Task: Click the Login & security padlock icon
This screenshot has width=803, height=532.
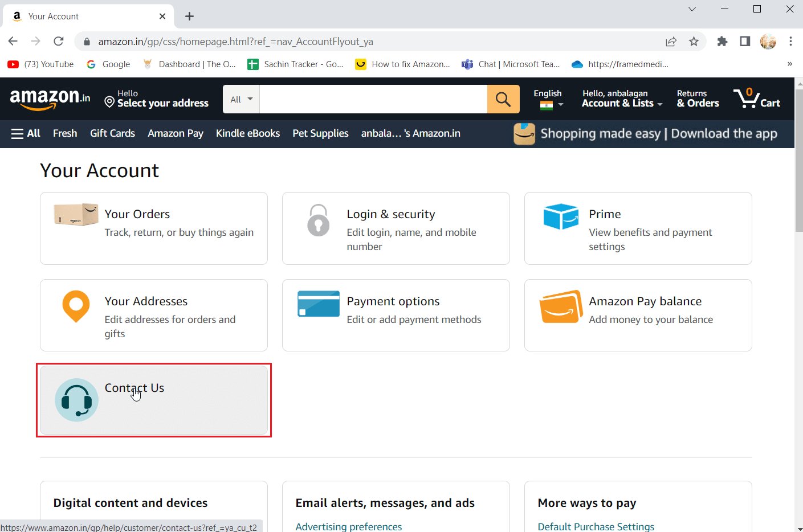Action: click(319, 220)
